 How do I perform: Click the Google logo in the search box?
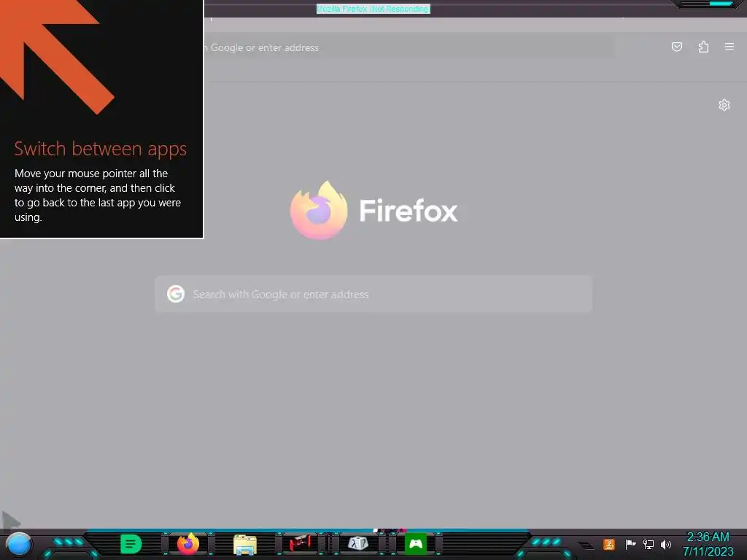[x=176, y=294]
